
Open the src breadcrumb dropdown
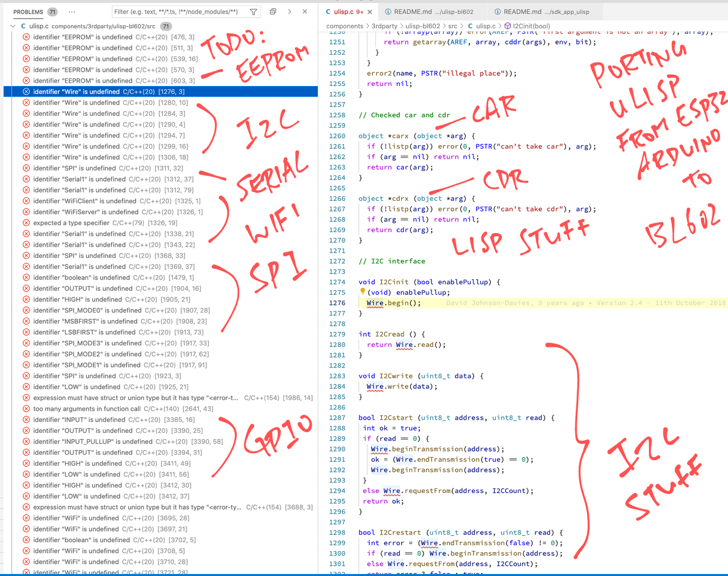[x=452, y=26]
